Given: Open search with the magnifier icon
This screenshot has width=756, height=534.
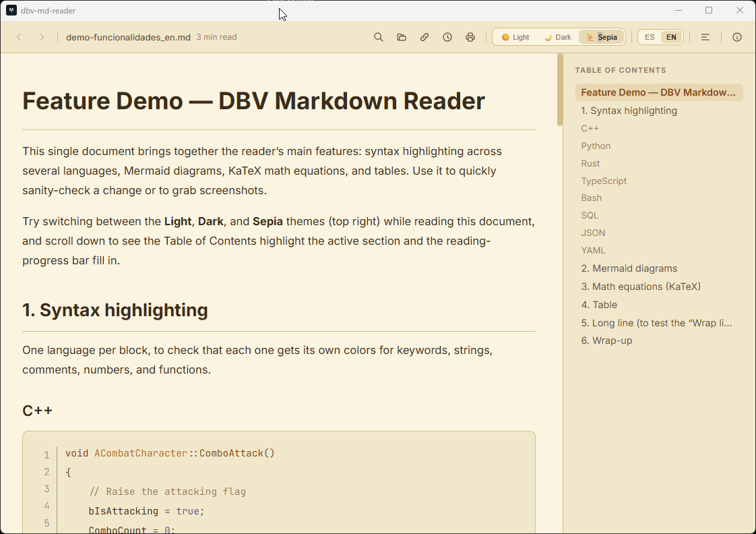Looking at the screenshot, I should pos(379,37).
